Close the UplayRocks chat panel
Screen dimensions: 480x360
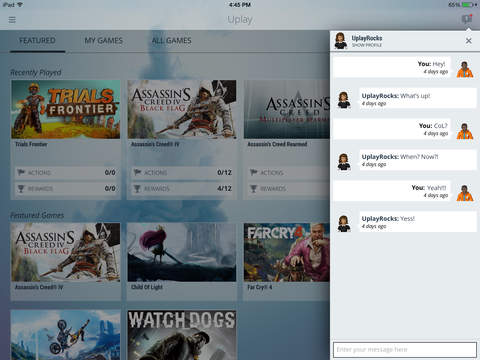tap(468, 41)
